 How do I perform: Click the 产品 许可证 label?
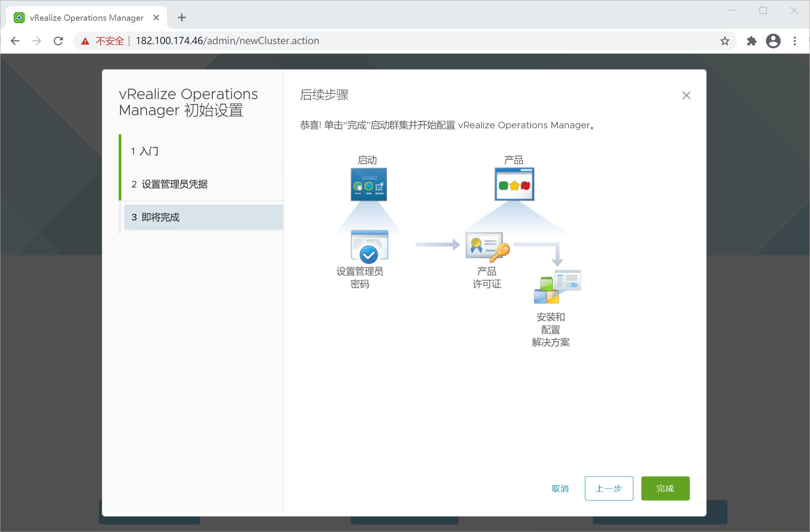(487, 278)
